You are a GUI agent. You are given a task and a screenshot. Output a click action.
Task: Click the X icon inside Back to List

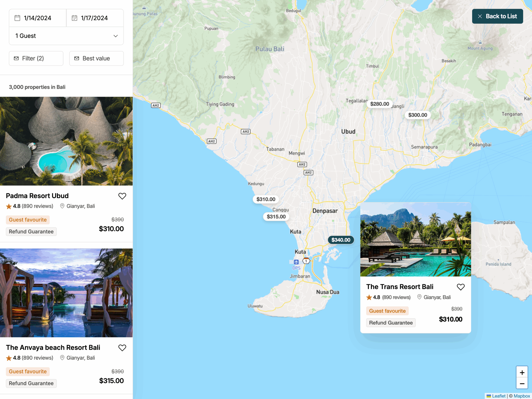(x=480, y=16)
